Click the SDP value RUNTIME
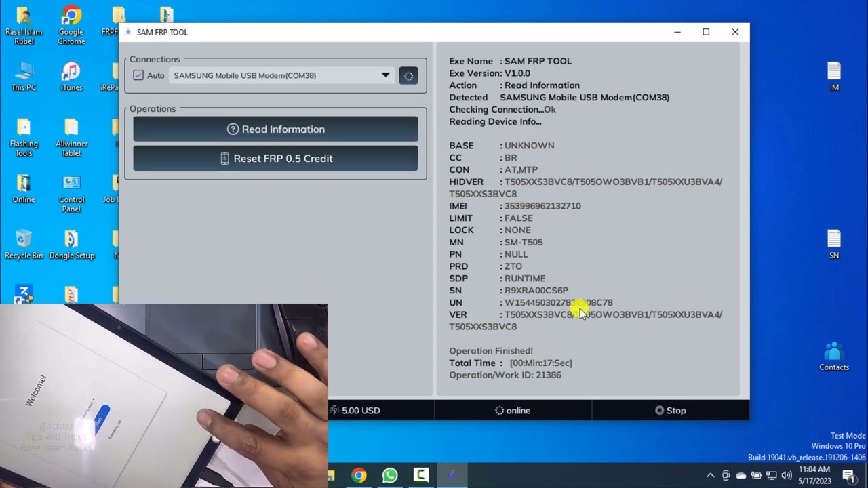 (525, 279)
